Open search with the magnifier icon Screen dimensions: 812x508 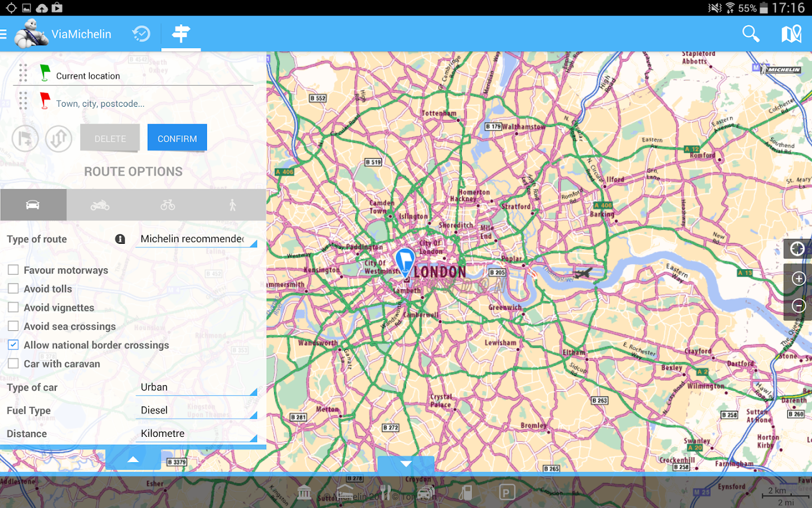coord(751,34)
